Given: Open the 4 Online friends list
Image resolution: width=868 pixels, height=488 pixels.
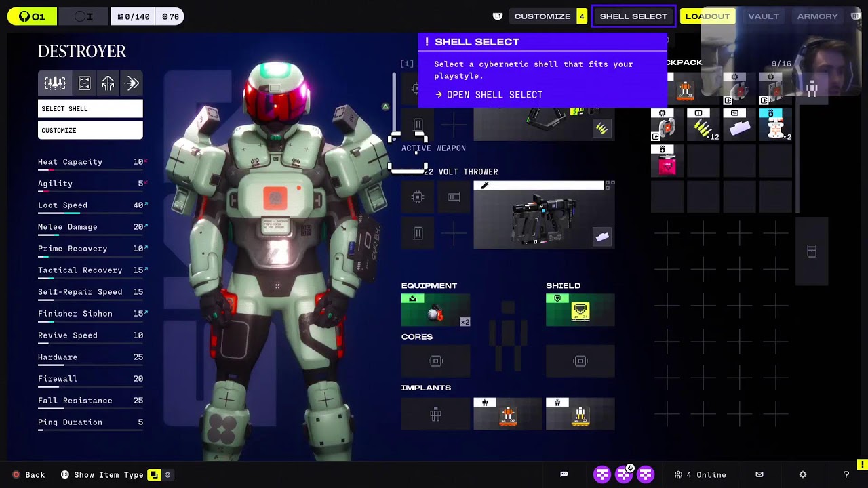Looking at the screenshot, I should point(700,474).
